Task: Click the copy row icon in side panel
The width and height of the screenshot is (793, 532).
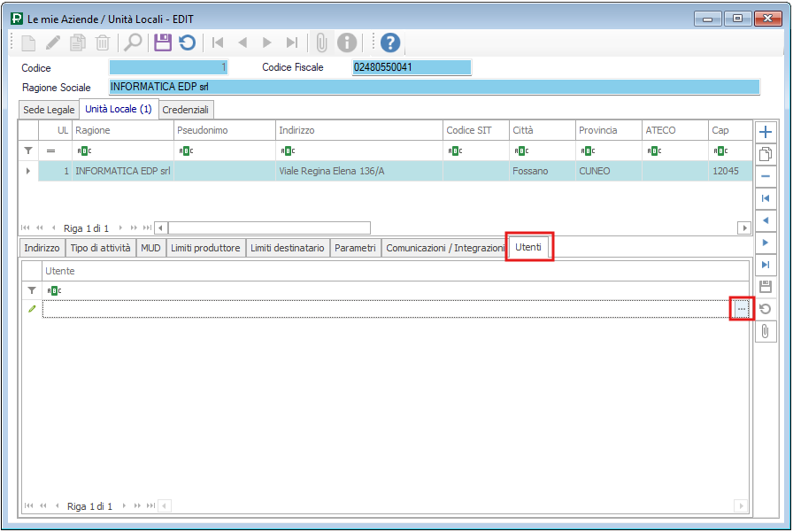Action: tap(766, 154)
